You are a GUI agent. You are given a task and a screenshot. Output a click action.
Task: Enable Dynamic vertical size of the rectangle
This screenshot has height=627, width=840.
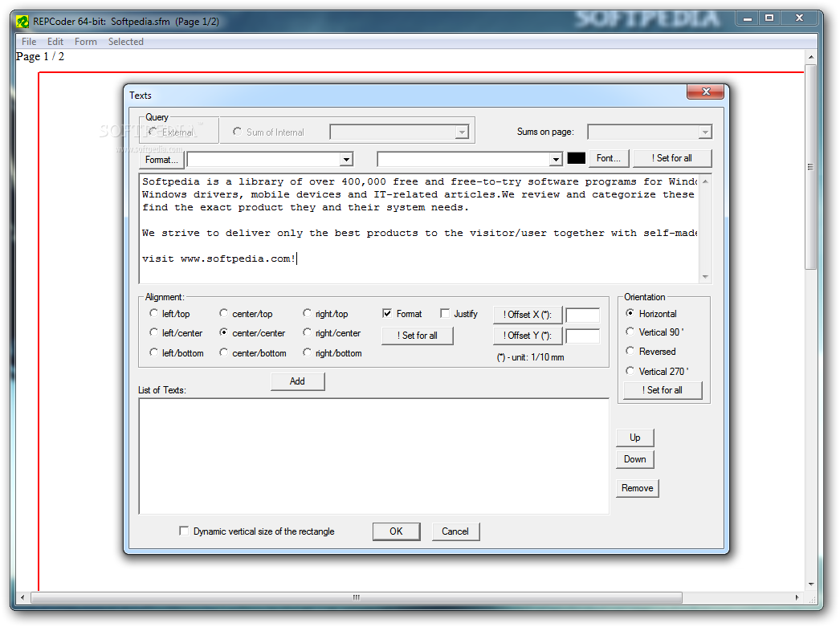(x=184, y=531)
